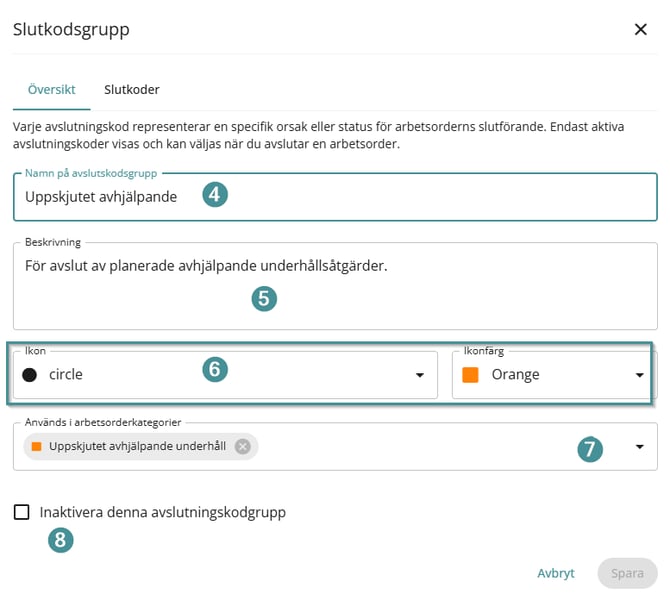This screenshot has width=670, height=600.
Task: Click orange square on Uppskjutet avhjälpande underhåll chip
Action: pyautogui.click(x=37, y=447)
